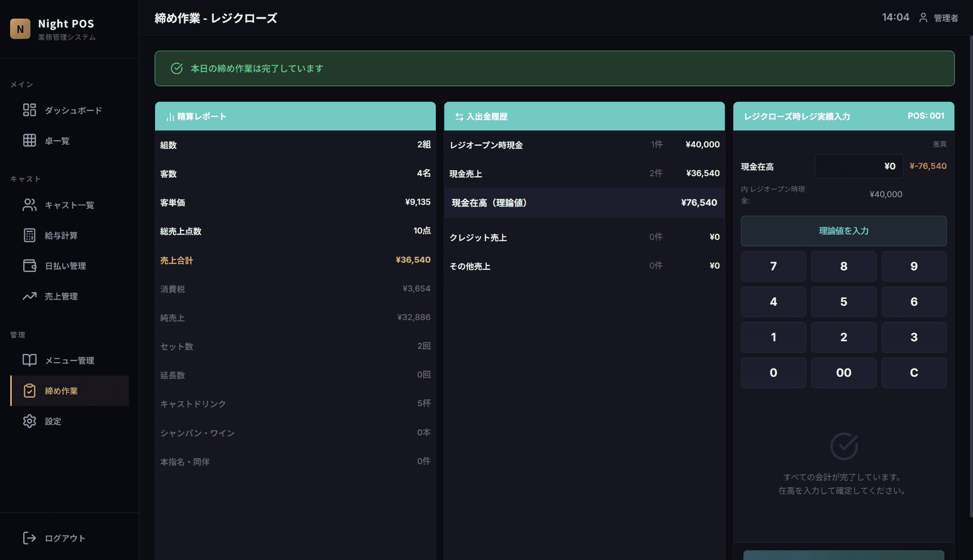Click the 理論値を入力 button
Viewport: 973px width, 560px height.
point(843,231)
